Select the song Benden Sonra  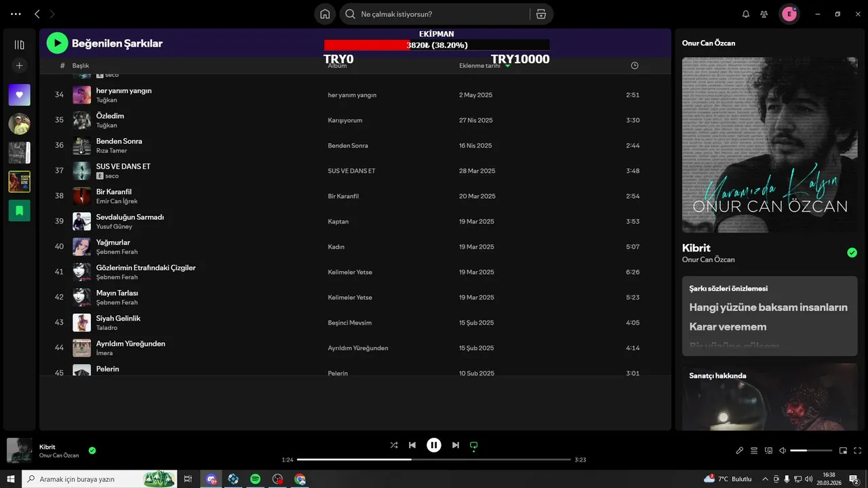[x=119, y=141]
